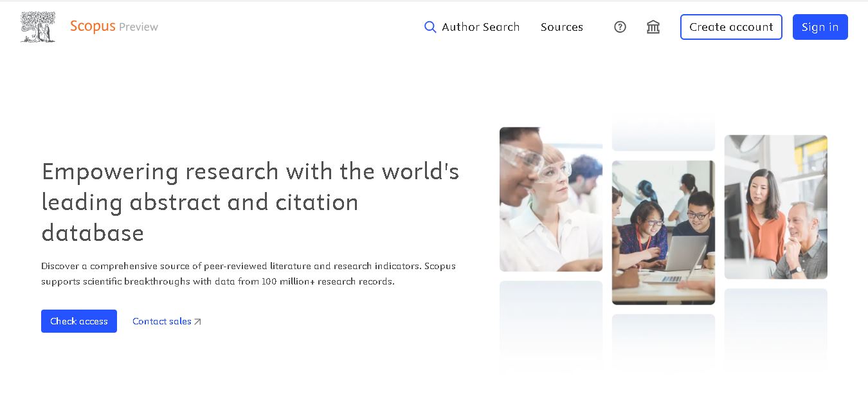Click the Check access button

coord(79,321)
